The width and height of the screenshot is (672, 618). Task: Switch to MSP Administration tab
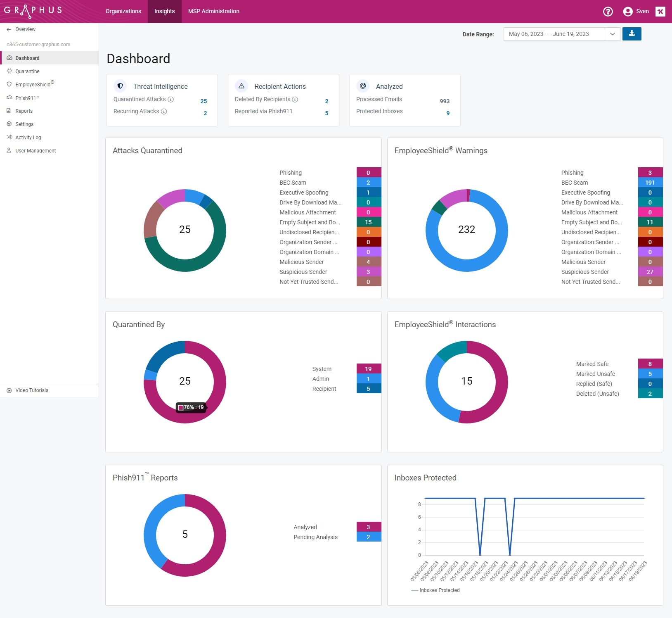213,12
